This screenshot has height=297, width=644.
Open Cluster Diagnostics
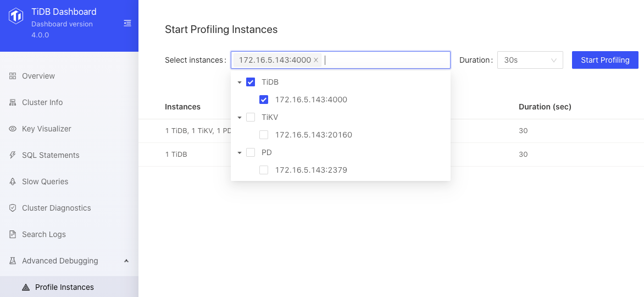pos(69,208)
